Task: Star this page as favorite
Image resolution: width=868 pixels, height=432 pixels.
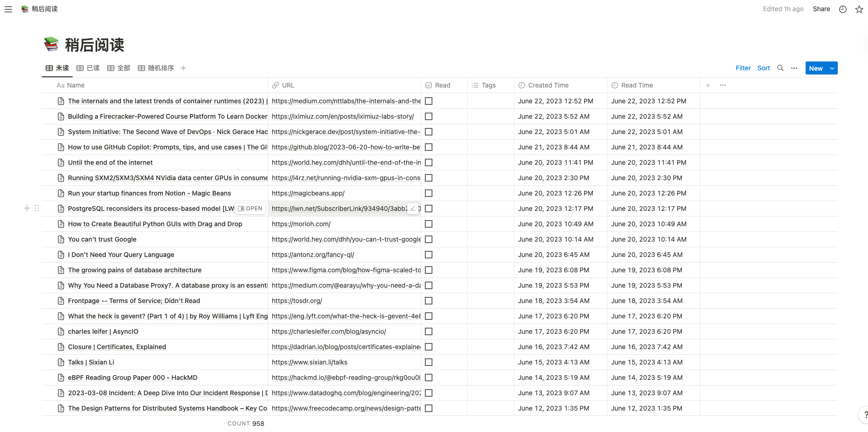Action: tap(859, 9)
